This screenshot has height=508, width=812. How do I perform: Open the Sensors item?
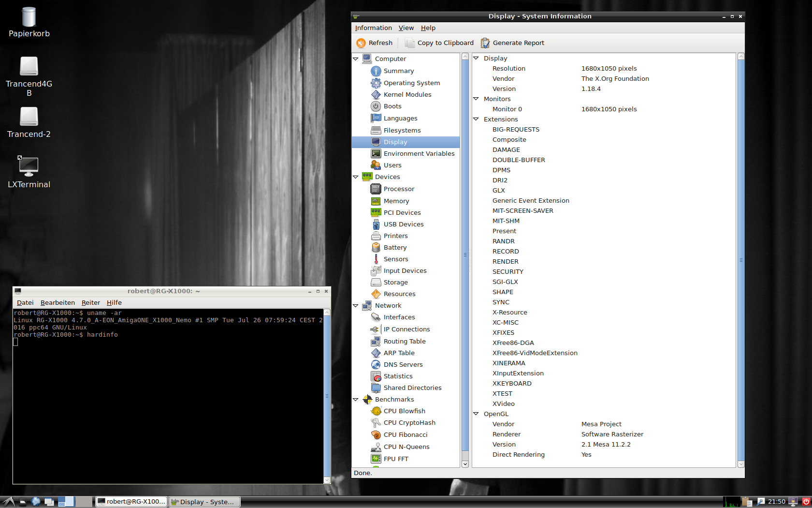point(395,259)
